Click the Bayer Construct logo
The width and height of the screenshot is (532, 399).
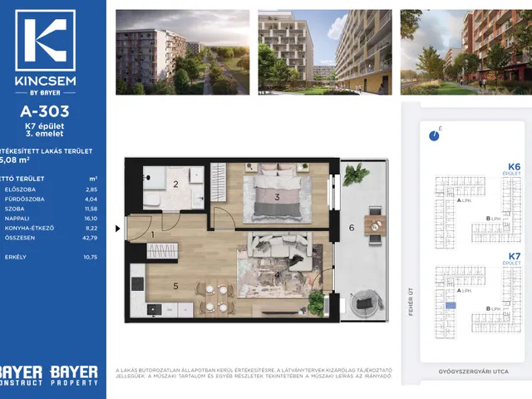[21, 375]
